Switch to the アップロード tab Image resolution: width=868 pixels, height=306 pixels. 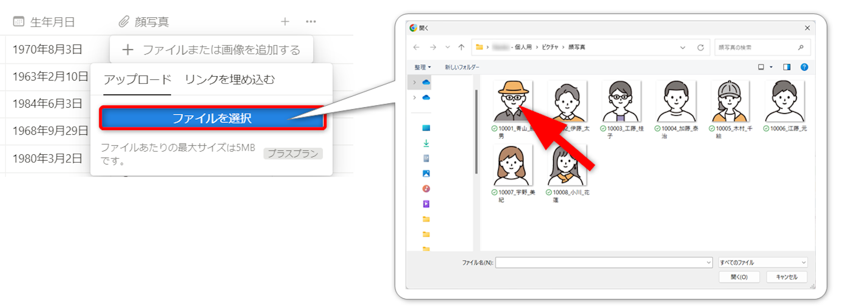click(x=137, y=80)
